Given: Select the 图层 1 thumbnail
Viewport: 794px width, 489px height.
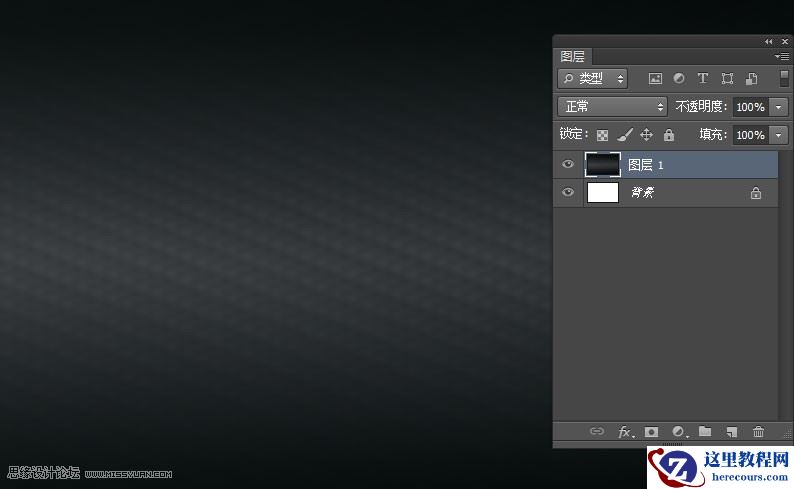Looking at the screenshot, I should tap(603, 165).
